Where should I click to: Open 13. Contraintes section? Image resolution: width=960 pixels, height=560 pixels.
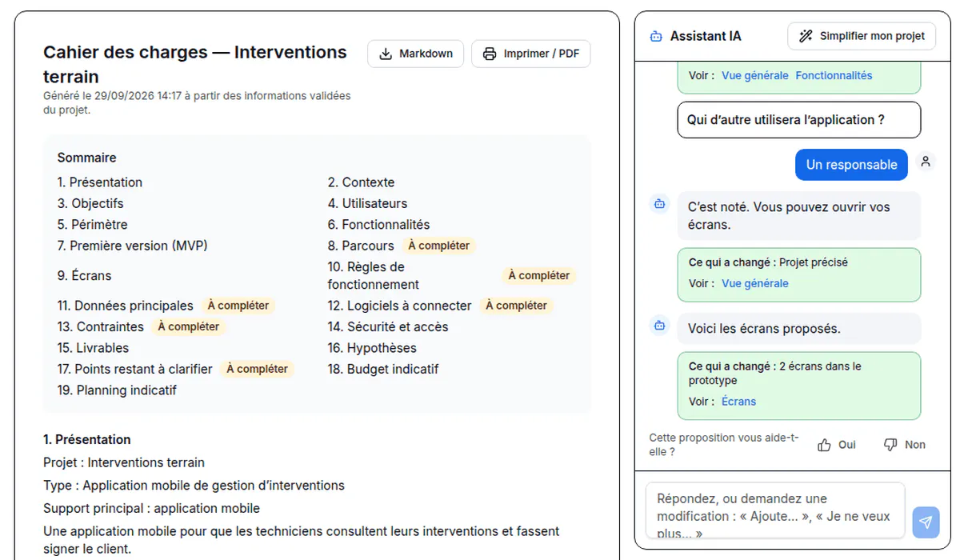101,326
